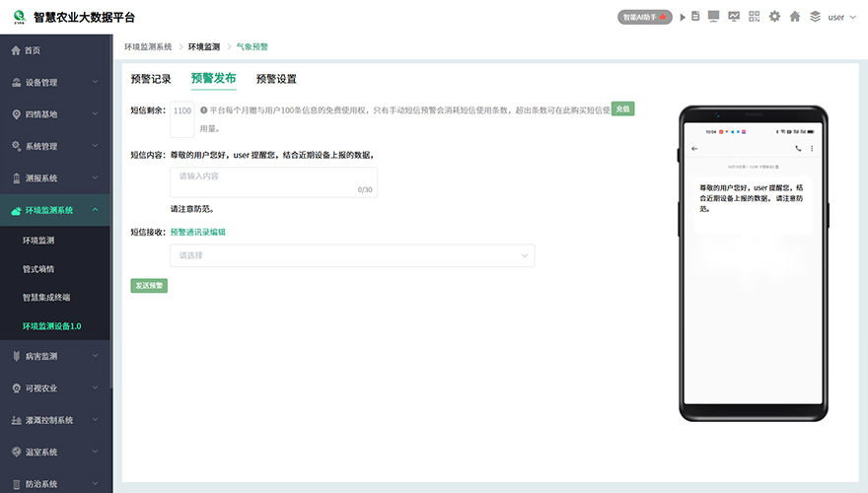The height and width of the screenshot is (493, 868).
Task: Click the home icon in top bar
Action: 795,17
